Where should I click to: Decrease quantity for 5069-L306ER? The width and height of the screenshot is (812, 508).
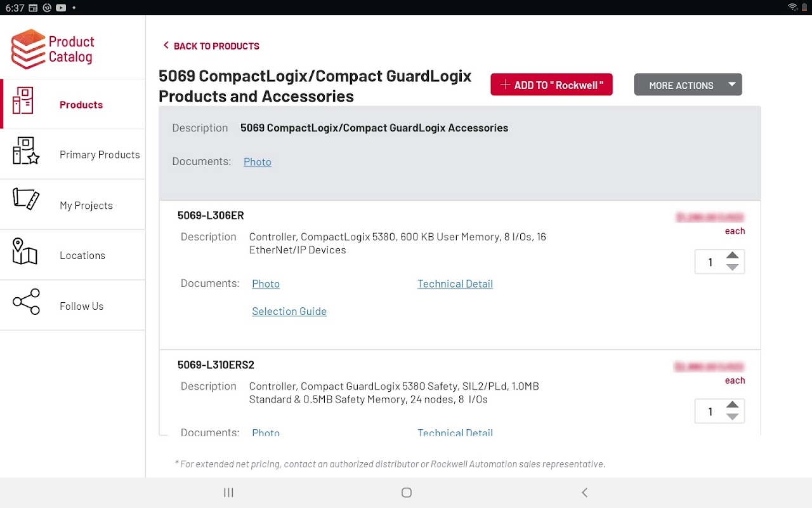tap(733, 268)
